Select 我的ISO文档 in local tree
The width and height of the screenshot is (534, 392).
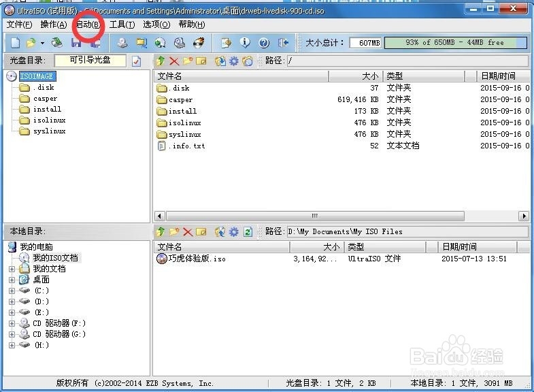[55, 258]
